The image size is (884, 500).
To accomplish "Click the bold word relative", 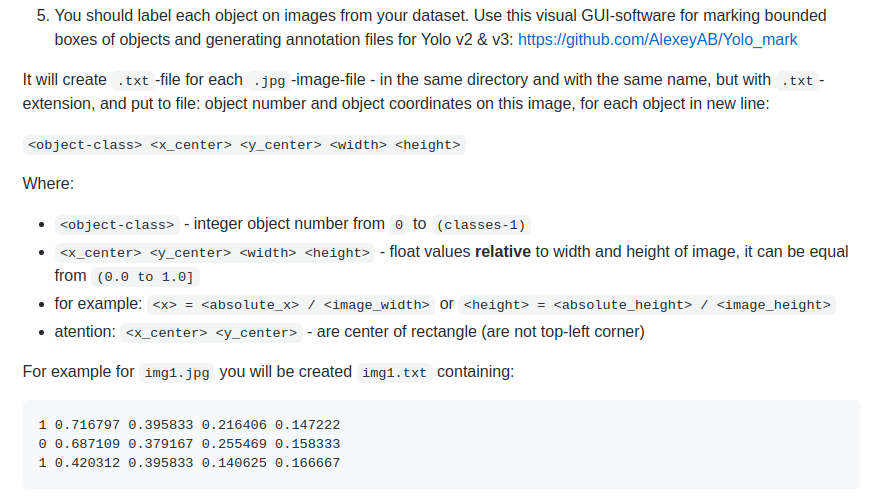I will coord(503,252).
